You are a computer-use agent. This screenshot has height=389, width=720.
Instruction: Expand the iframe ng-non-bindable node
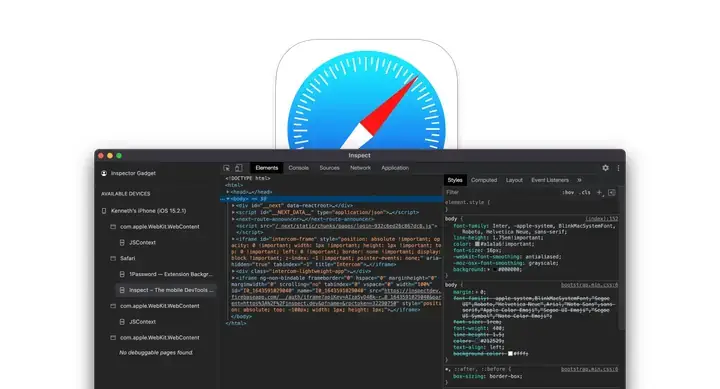[233, 278]
